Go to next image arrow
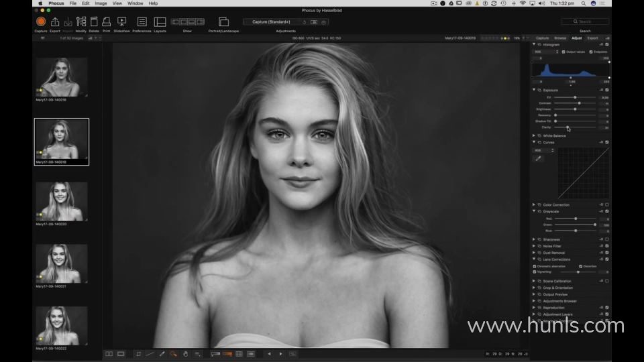Screen dimensions: 644x362 (281, 354)
